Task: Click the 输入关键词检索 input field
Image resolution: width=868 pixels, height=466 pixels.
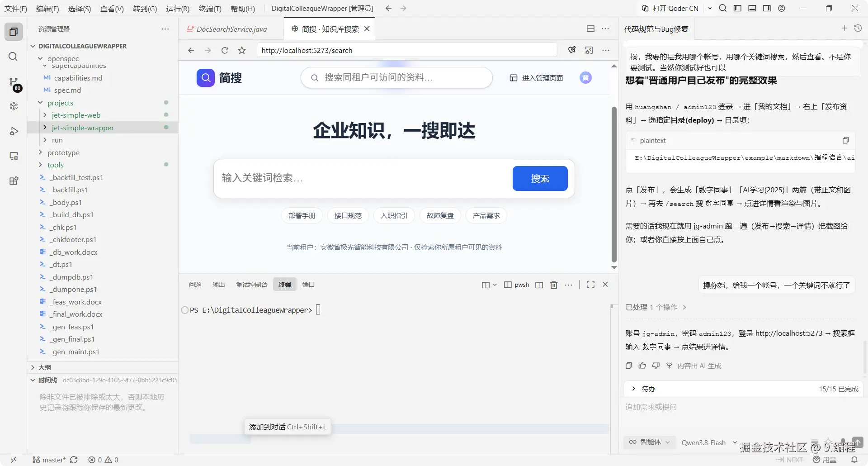Action: (364, 178)
